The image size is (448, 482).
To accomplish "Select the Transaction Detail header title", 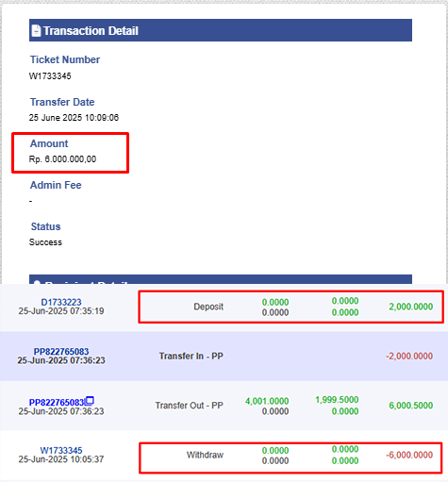I will [91, 31].
